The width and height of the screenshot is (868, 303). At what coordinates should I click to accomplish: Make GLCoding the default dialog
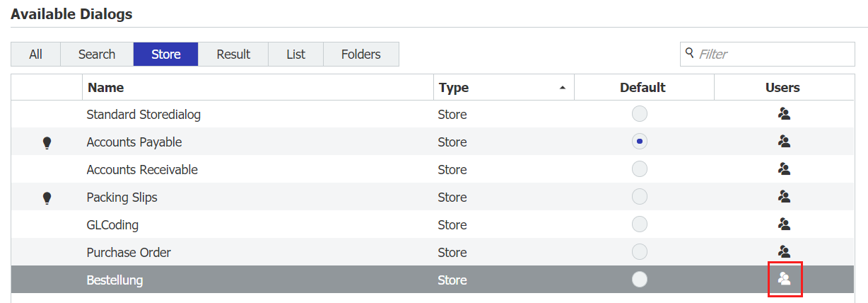639,224
